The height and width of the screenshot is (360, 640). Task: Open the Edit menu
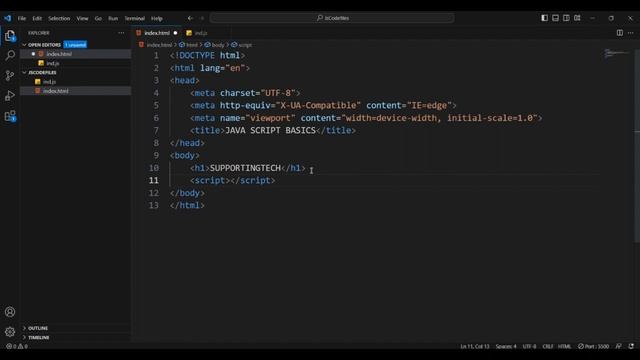37,18
